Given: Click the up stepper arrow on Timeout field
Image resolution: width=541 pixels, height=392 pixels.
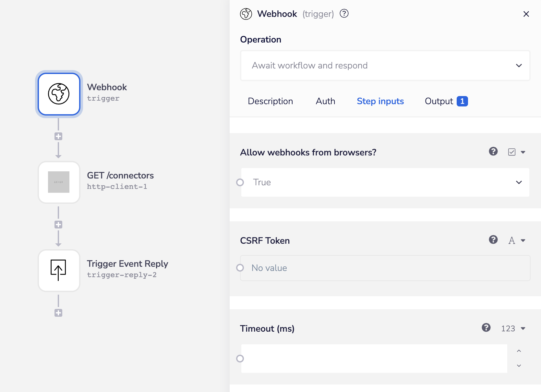Looking at the screenshot, I should click(x=519, y=351).
